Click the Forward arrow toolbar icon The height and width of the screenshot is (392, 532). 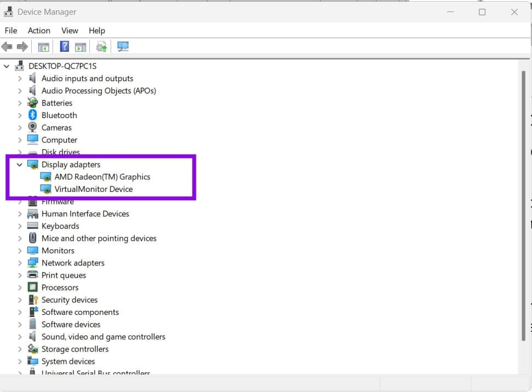point(22,46)
